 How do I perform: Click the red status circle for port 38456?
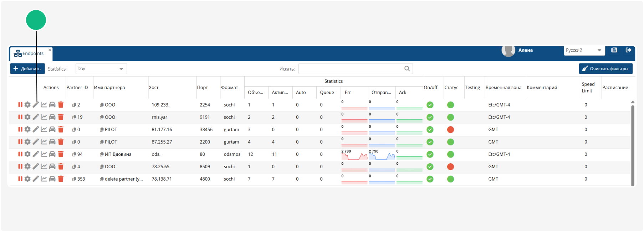click(x=451, y=130)
